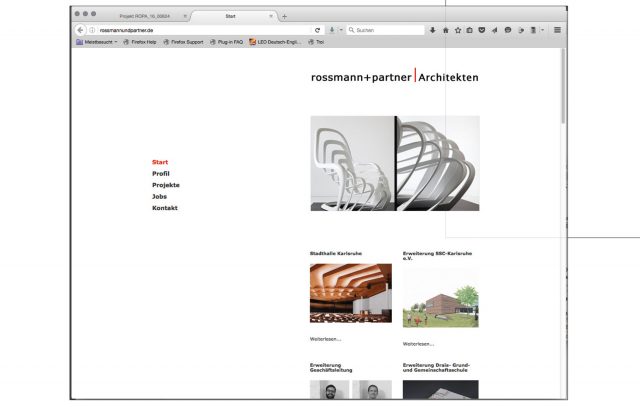Bookmark this page with the star icon
The height and width of the screenshot is (407, 640).
[458, 30]
